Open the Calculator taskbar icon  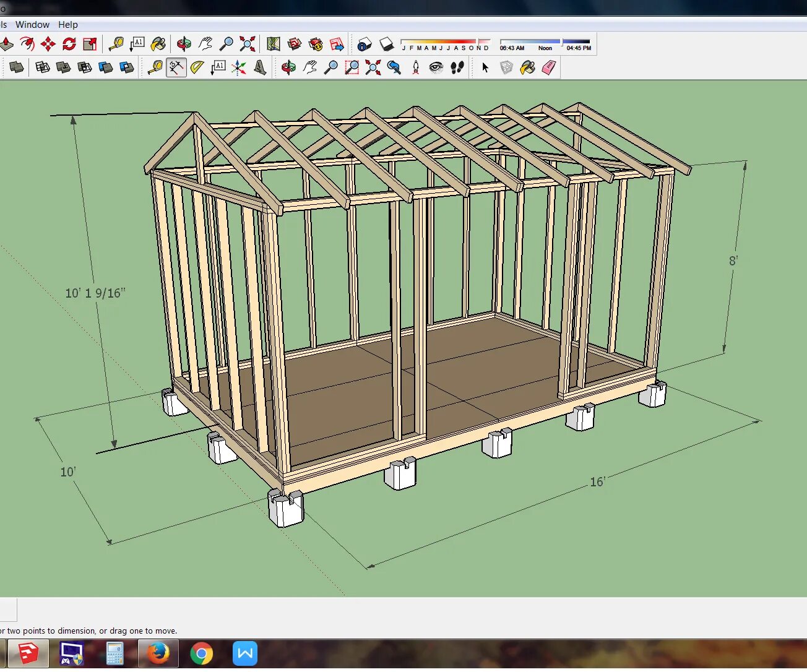114,654
